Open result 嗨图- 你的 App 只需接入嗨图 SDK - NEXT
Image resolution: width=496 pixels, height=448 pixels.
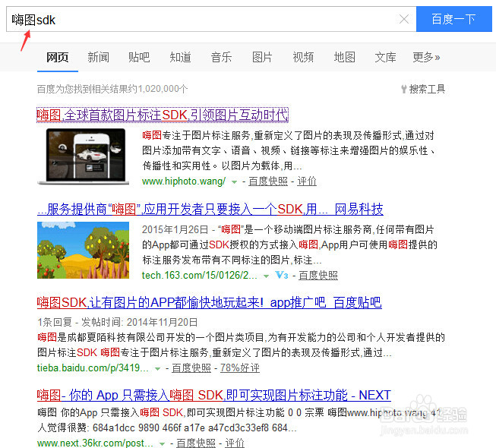[214, 395]
